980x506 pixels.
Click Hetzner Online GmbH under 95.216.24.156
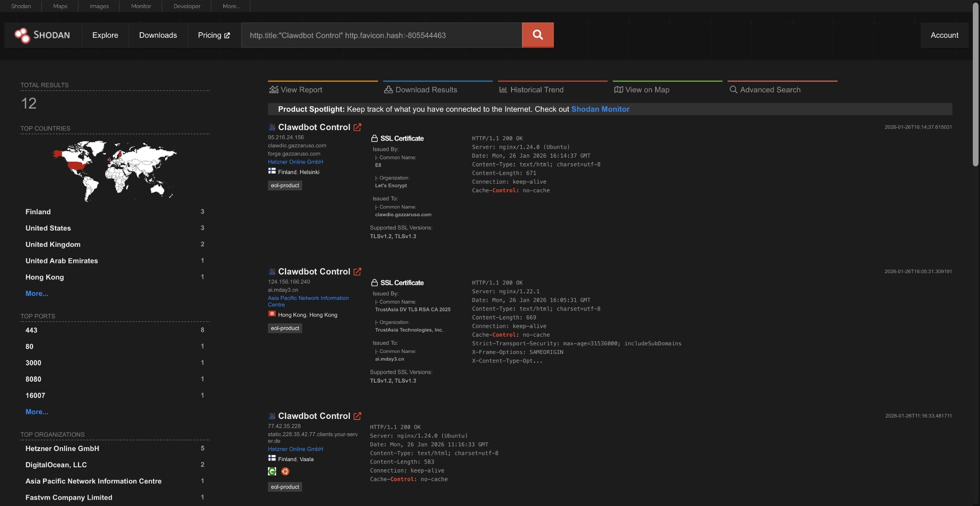295,162
